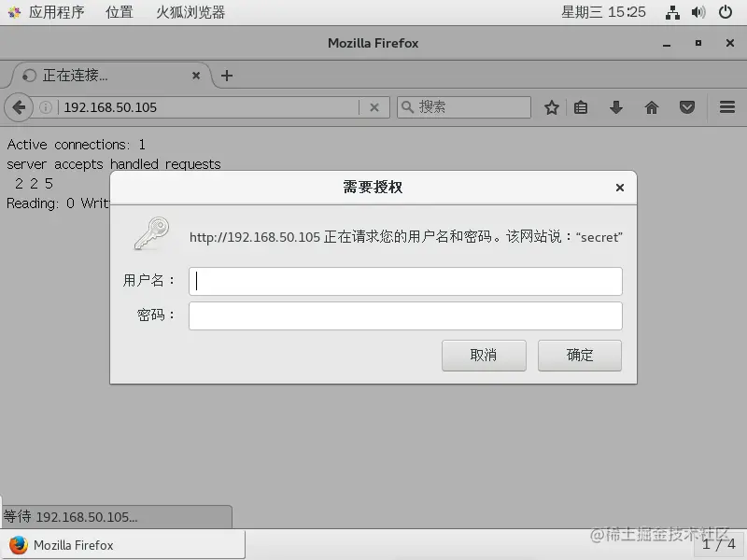Click the 用户名 input field

(x=405, y=281)
